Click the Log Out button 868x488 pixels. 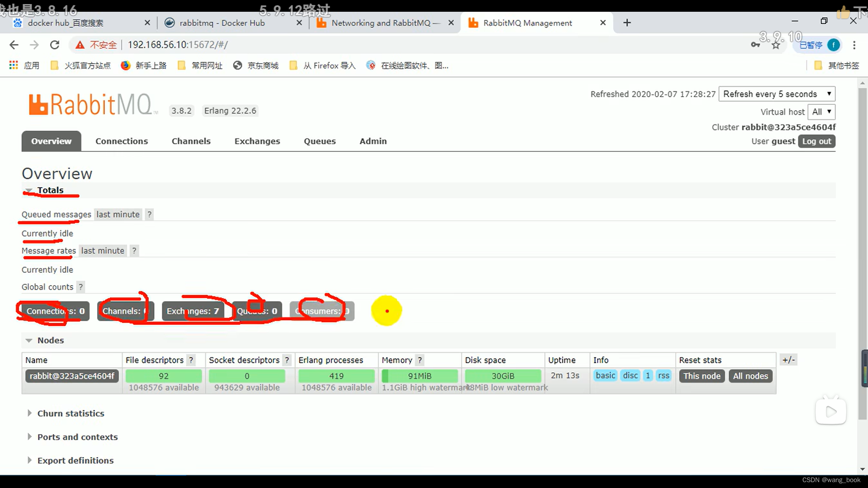tap(817, 141)
